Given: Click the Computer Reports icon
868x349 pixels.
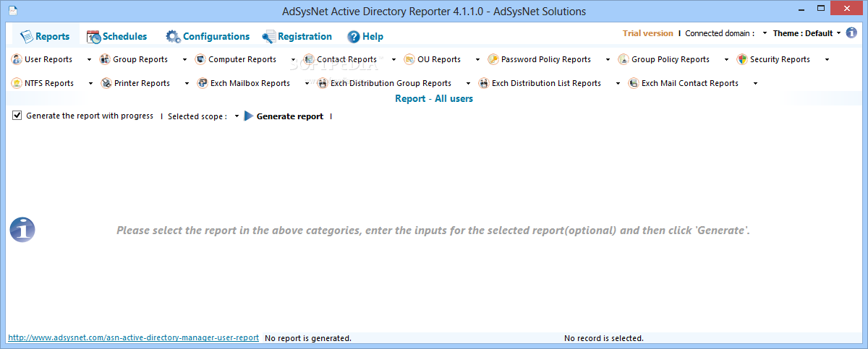Looking at the screenshot, I should tap(200, 59).
